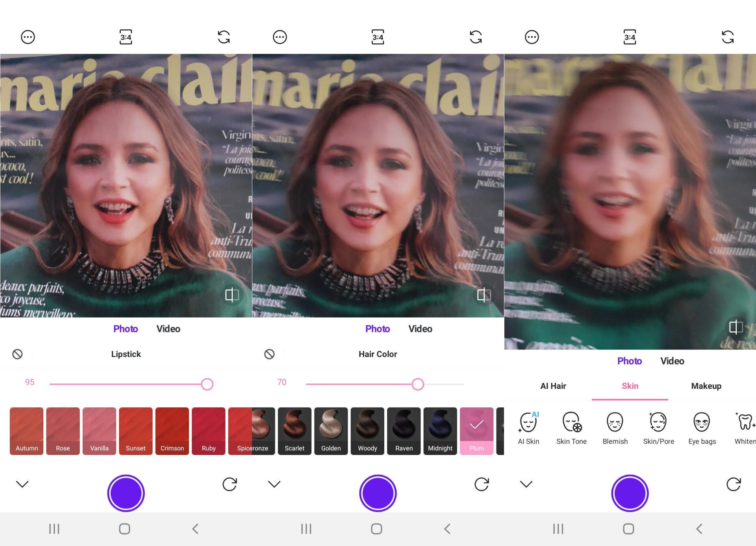Switch to Photo mode in Lipstick screen
This screenshot has height=546, width=756.
pyautogui.click(x=126, y=329)
